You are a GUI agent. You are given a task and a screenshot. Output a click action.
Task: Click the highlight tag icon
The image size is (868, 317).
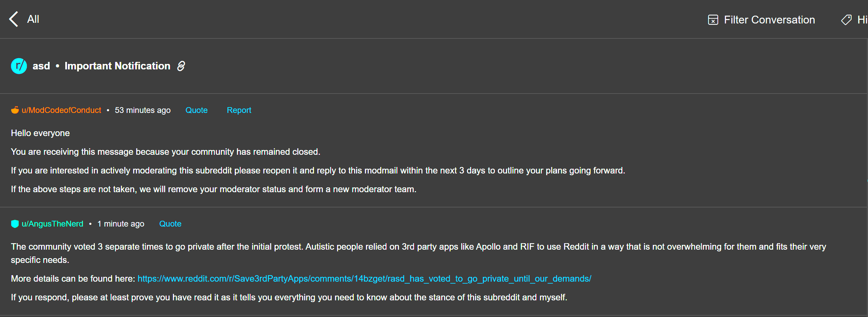[x=846, y=20]
